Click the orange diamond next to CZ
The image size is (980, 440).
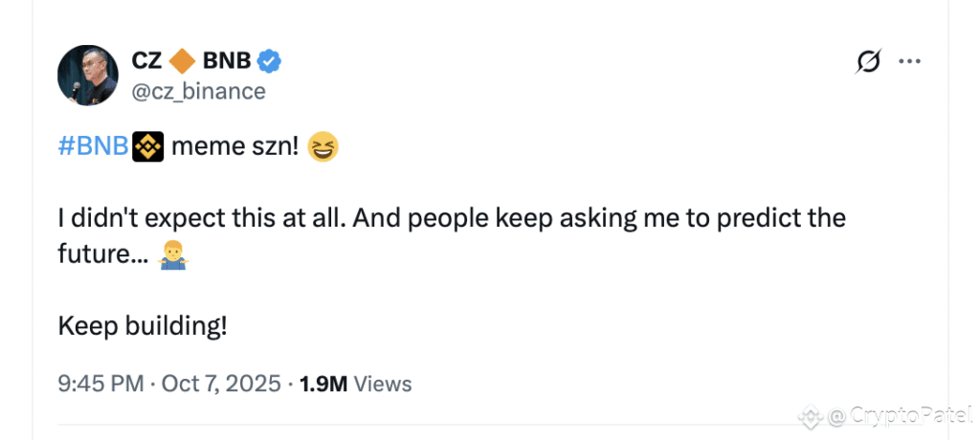point(182,61)
